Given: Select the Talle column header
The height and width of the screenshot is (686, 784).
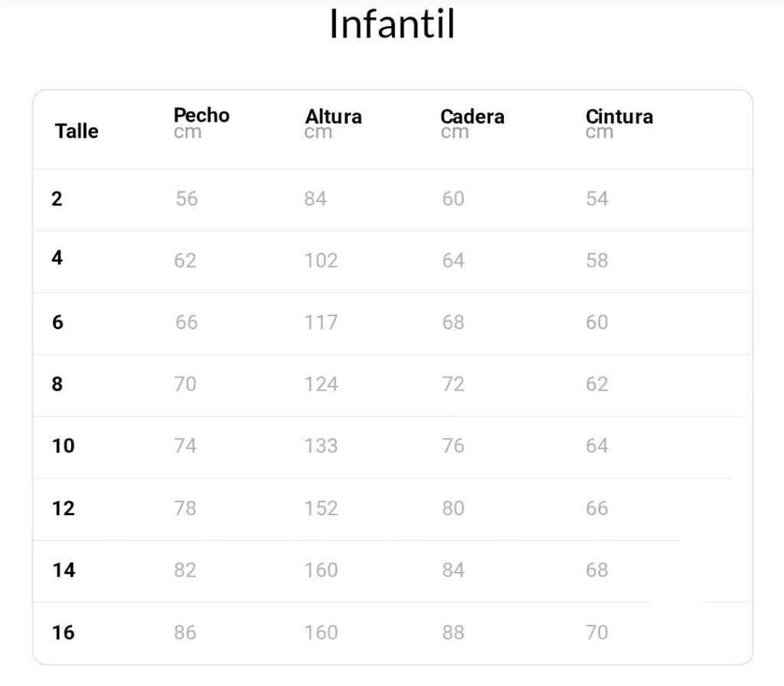Looking at the screenshot, I should click(77, 131).
